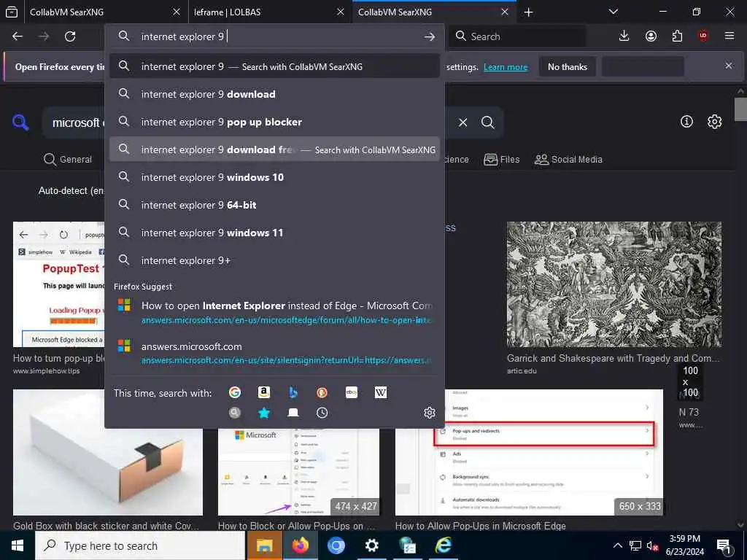Select the Social Media search category
747x560 pixels.
tap(568, 160)
